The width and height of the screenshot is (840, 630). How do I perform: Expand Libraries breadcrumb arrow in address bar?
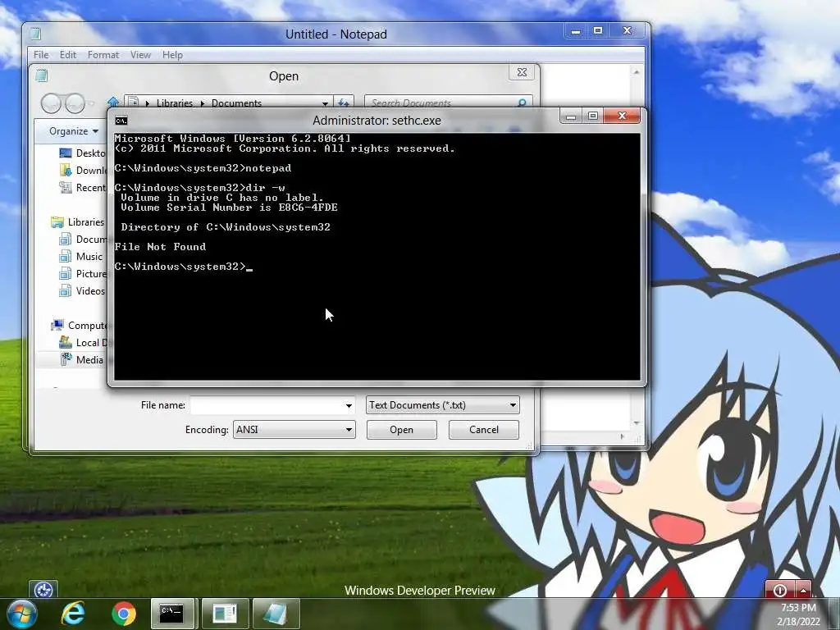pos(203,103)
